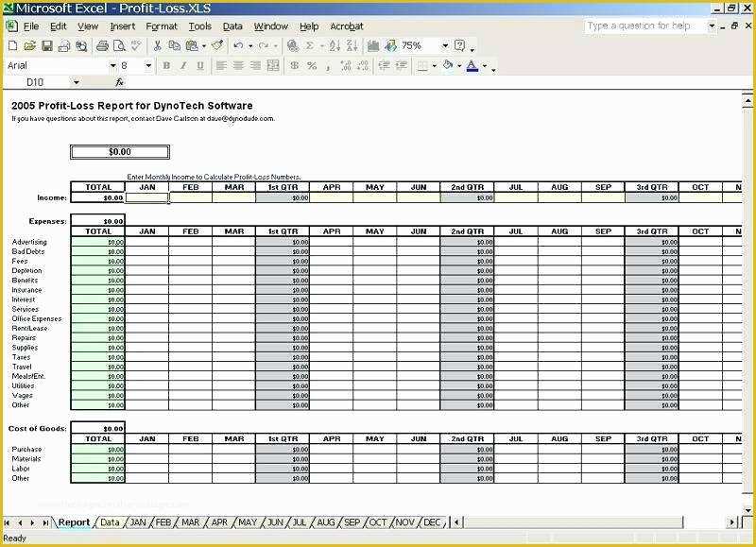The image size is (756, 547).
Task: Expand the Fill Color dropdown arrow
Action: pyautogui.click(x=459, y=66)
